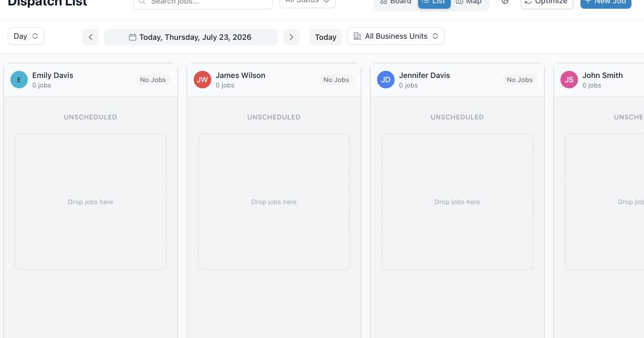Click the 0 jobs text under Emily Davis
This screenshot has height=338, width=644.
coord(41,86)
